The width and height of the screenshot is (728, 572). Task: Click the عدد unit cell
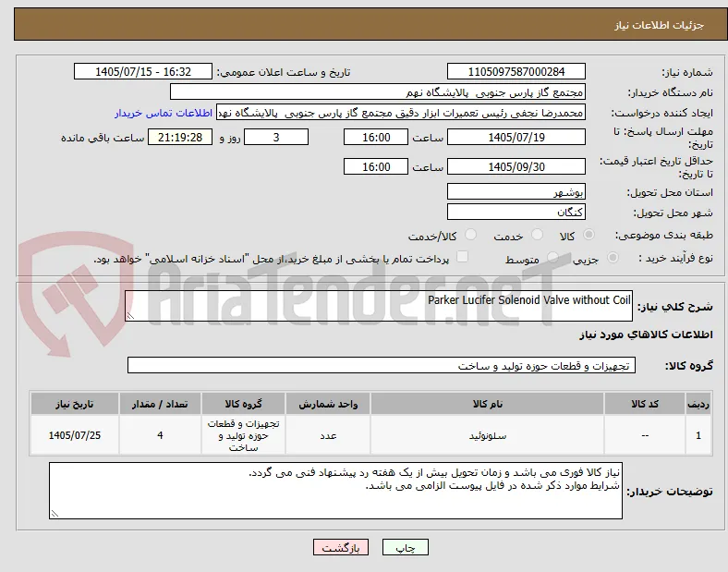coord(328,435)
